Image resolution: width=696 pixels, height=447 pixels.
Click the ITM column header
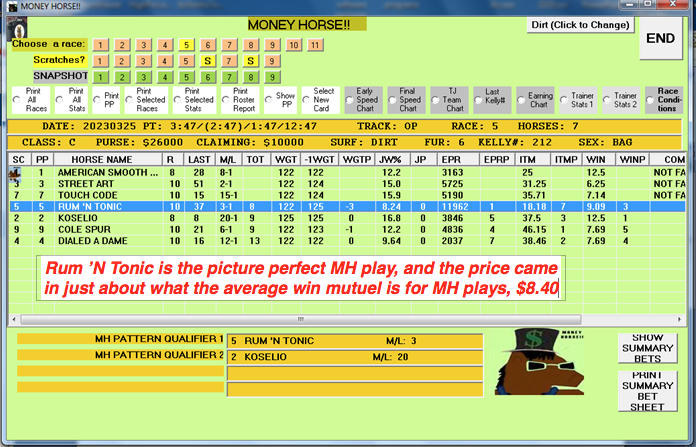click(x=533, y=160)
